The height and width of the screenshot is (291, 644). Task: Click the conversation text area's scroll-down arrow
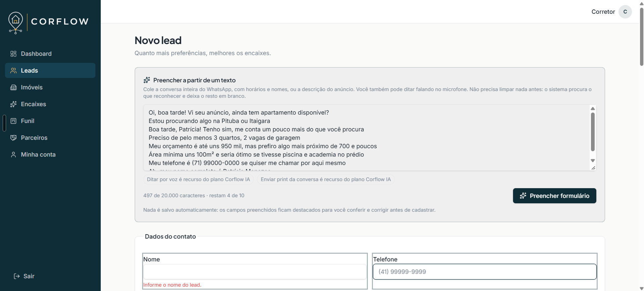[x=593, y=161]
